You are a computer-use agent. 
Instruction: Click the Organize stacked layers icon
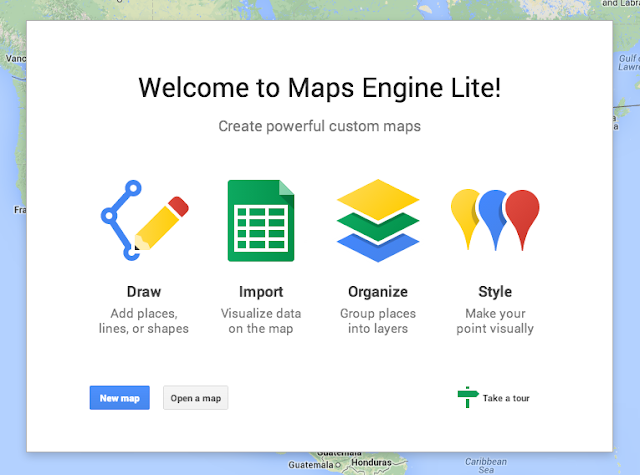pos(378,220)
